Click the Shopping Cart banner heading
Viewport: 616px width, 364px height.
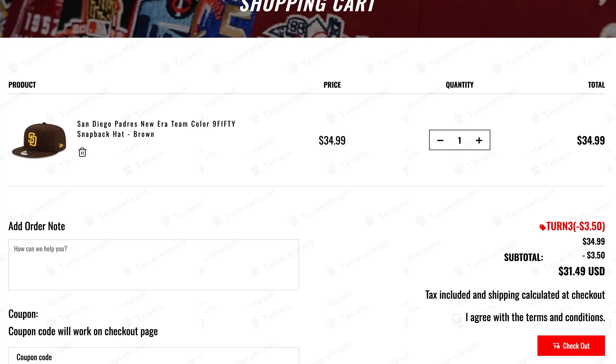[x=307, y=6]
